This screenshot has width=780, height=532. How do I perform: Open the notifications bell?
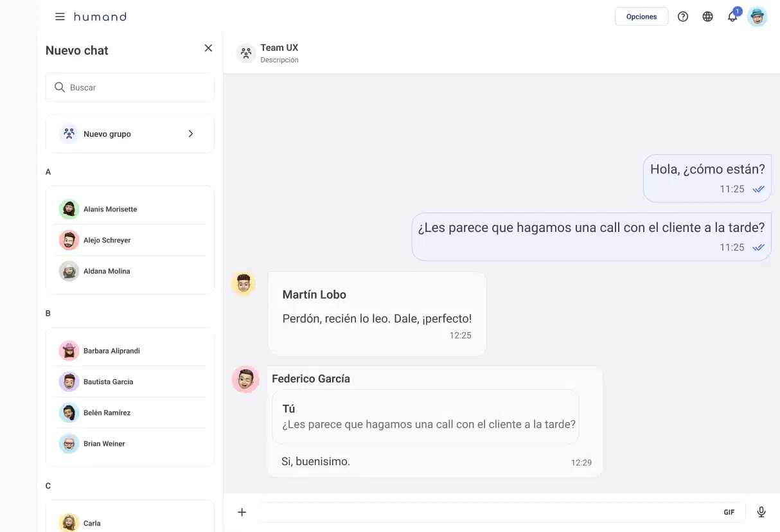pos(732,17)
